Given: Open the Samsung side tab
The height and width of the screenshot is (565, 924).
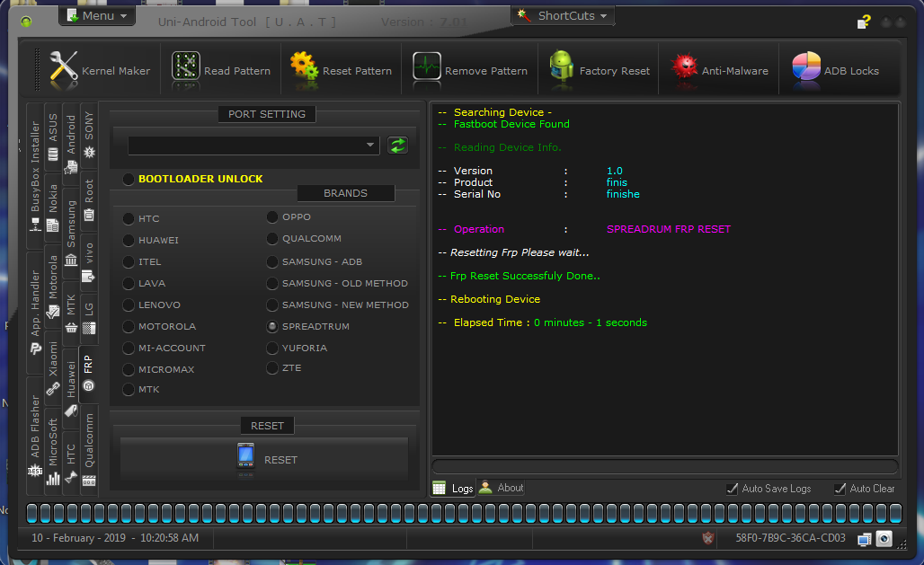Looking at the screenshot, I should [x=71, y=234].
